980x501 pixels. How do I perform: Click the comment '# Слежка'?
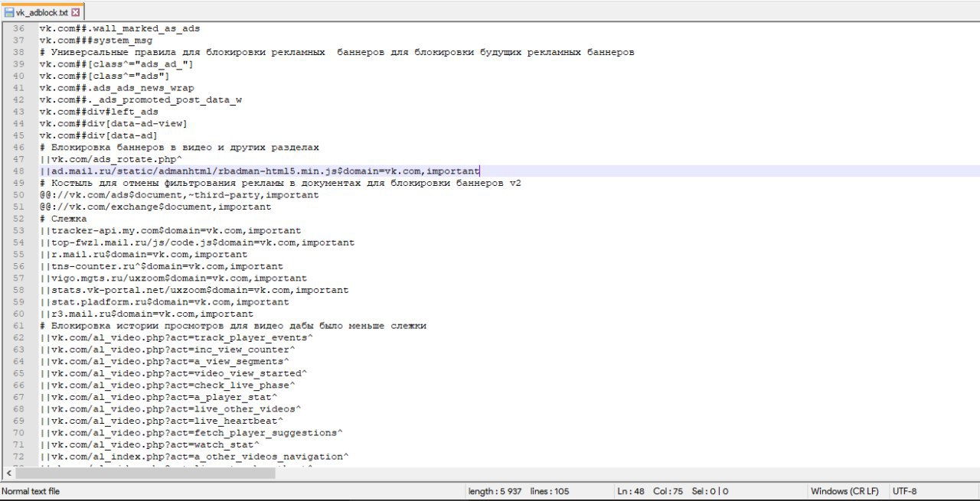(64, 219)
